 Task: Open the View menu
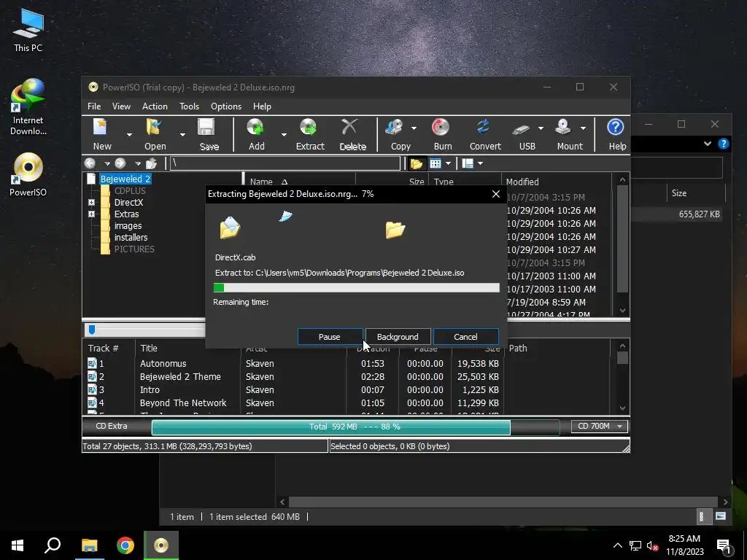pos(121,106)
